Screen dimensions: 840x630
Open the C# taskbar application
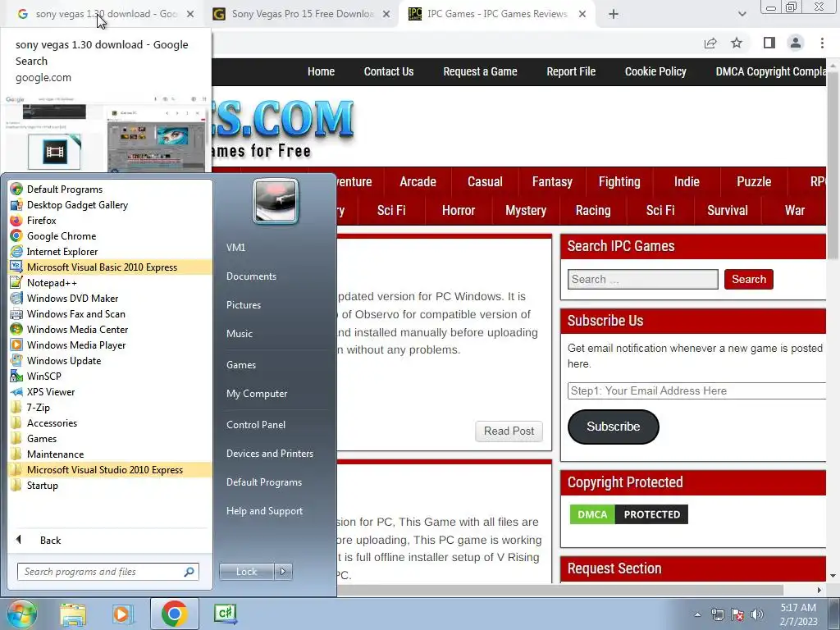point(226,614)
